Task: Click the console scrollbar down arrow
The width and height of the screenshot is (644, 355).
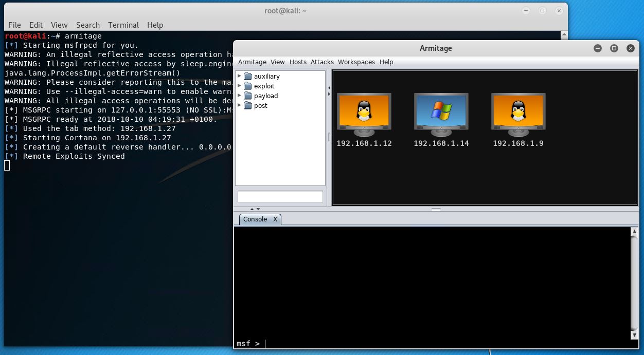Action: pos(634,335)
